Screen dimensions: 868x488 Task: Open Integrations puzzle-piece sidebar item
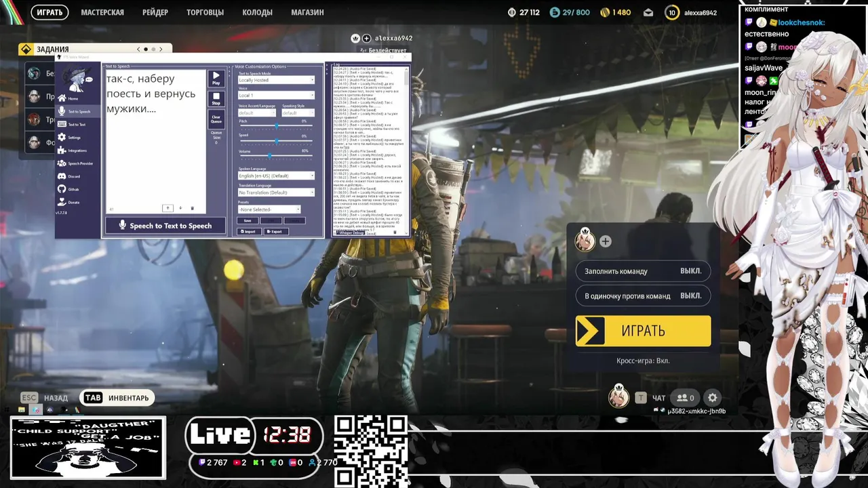point(77,150)
